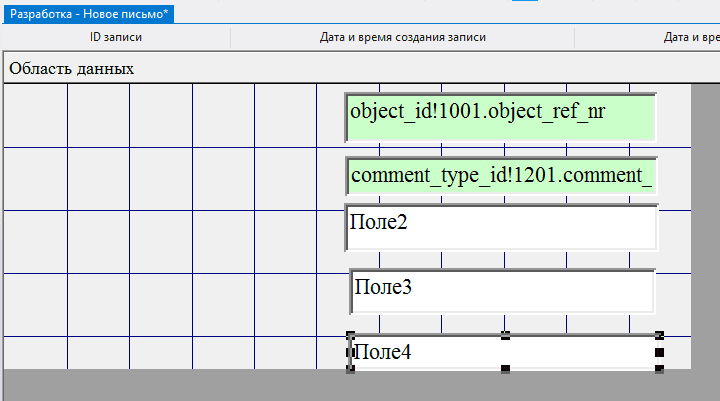Click the truncated "Дата и в" header at right
720x401 pixels.
click(690, 38)
